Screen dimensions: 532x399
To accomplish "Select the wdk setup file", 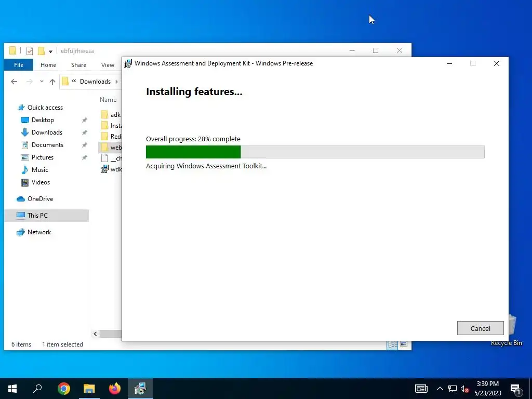I will coord(111,169).
